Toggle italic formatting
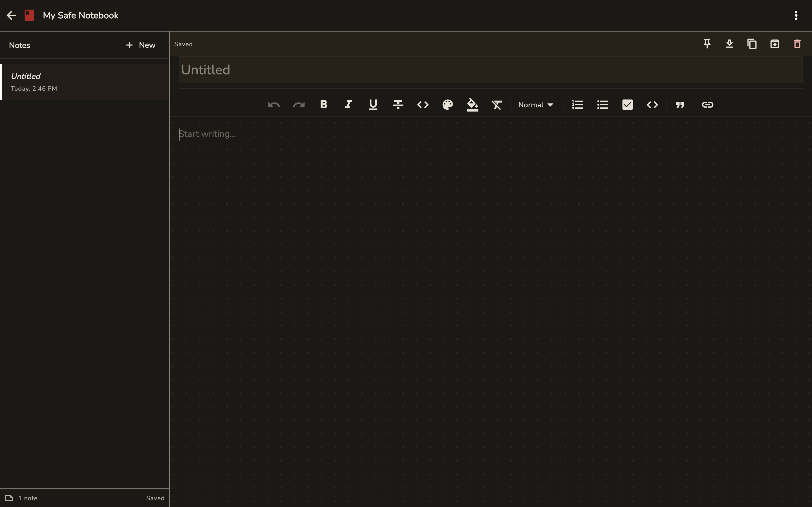812x507 pixels. click(x=348, y=104)
